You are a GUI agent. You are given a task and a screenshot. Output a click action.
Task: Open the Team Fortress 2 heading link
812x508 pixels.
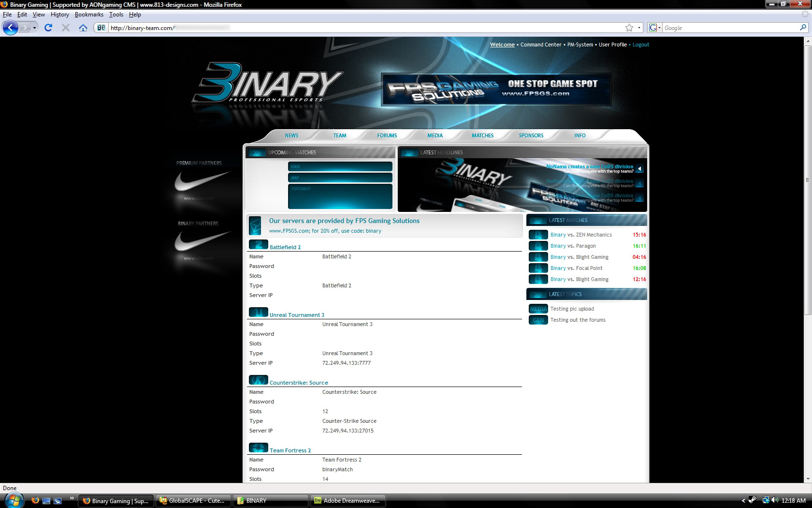[x=290, y=450]
